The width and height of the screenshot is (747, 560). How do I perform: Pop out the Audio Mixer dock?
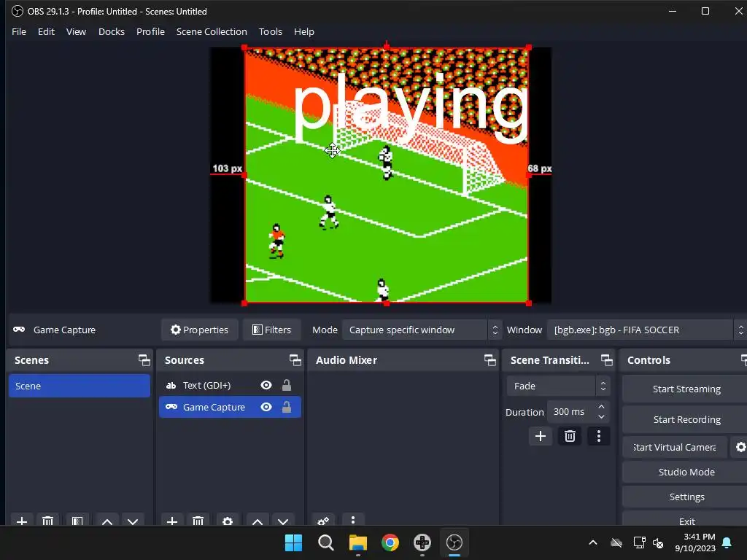point(490,360)
